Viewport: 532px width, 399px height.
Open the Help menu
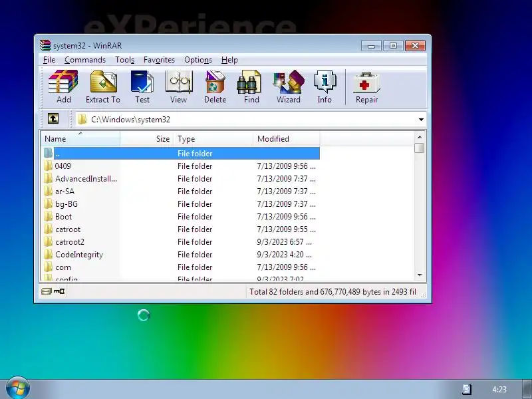click(x=229, y=60)
